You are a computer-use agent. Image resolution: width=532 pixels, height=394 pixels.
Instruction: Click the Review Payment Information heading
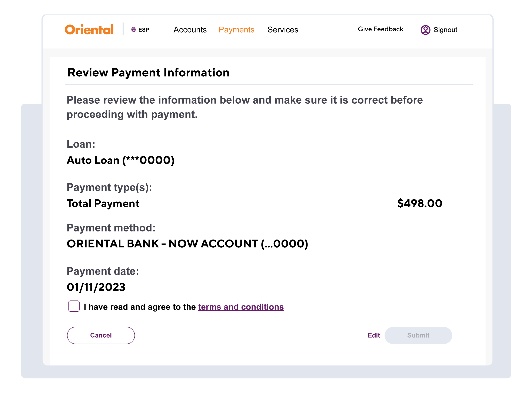click(148, 73)
